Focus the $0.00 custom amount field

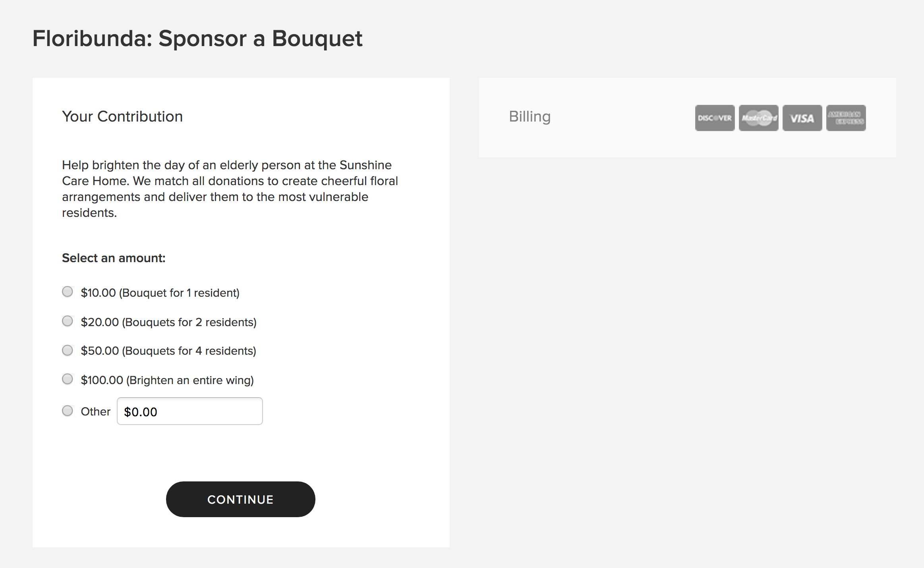(190, 411)
